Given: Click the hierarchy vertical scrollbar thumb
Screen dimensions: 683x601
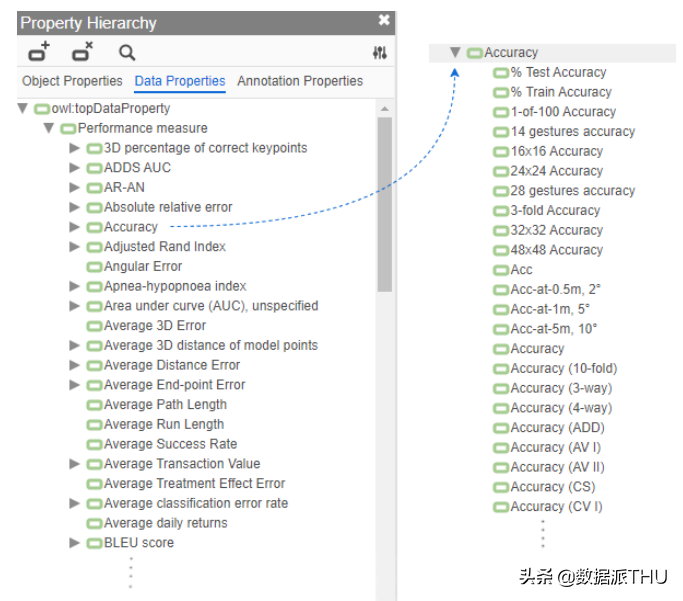Looking at the screenshot, I should tap(384, 200).
